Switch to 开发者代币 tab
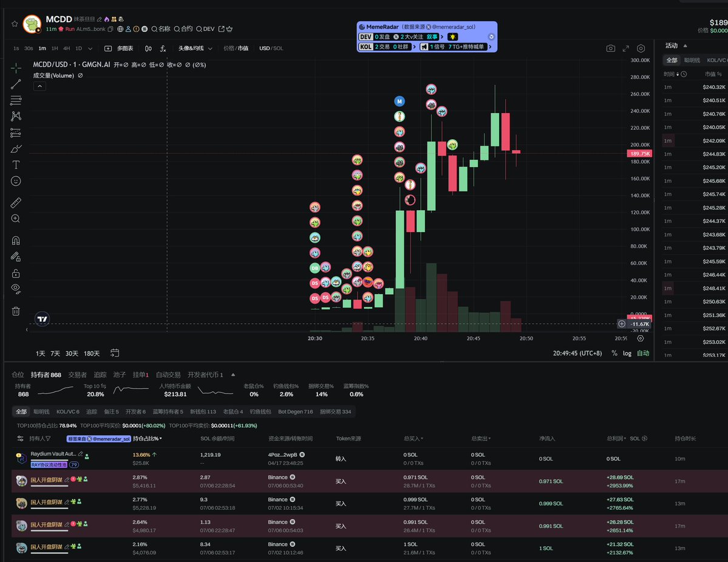This screenshot has width=728, height=562. [x=205, y=375]
